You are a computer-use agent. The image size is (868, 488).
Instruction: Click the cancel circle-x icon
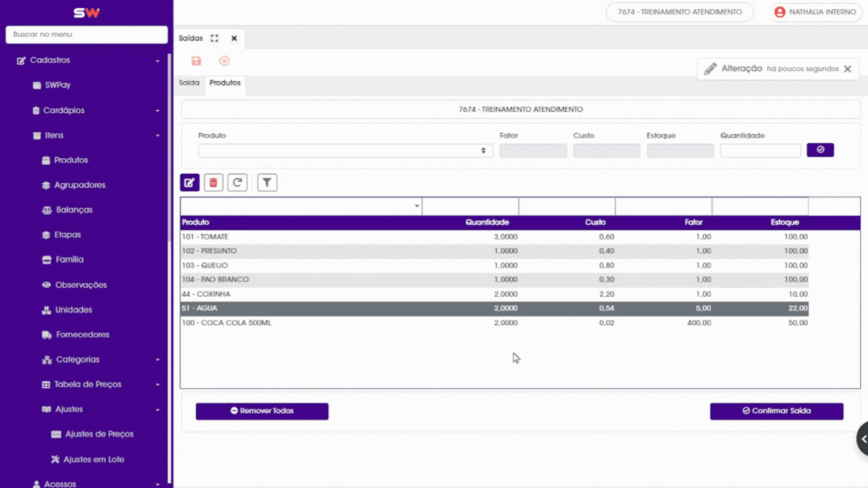coord(224,61)
